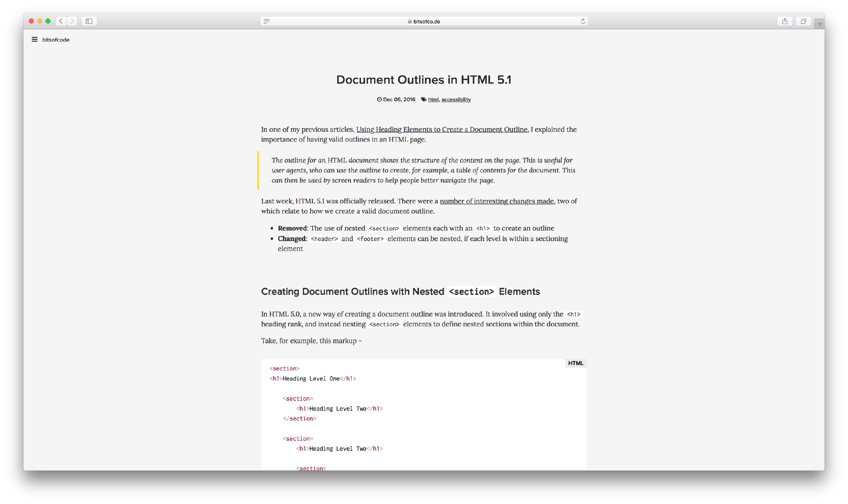Screen dimensions: 848x504
Task: Click the Heading Level One code line
Action: (x=313, y=378)
